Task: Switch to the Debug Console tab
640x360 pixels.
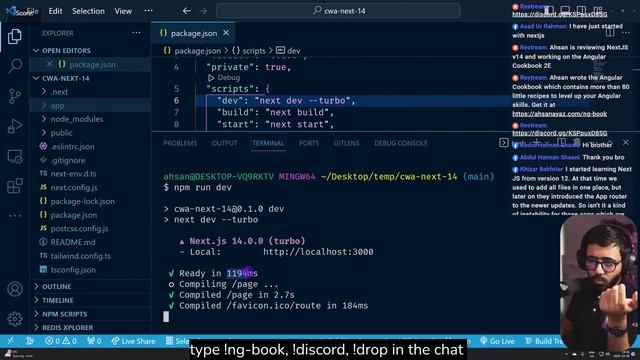Action: tap(400, 143)
